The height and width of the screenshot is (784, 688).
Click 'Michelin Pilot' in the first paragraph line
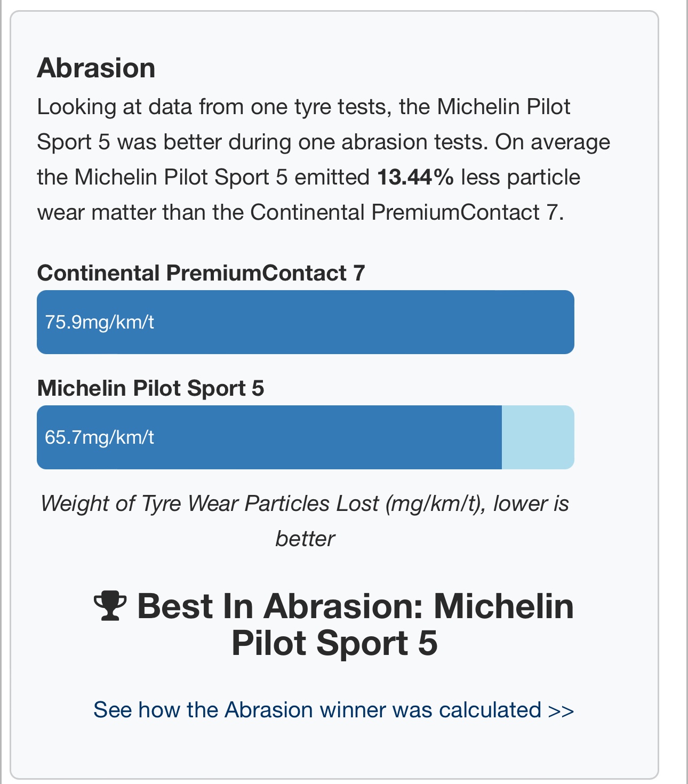(x=504, y=107)
